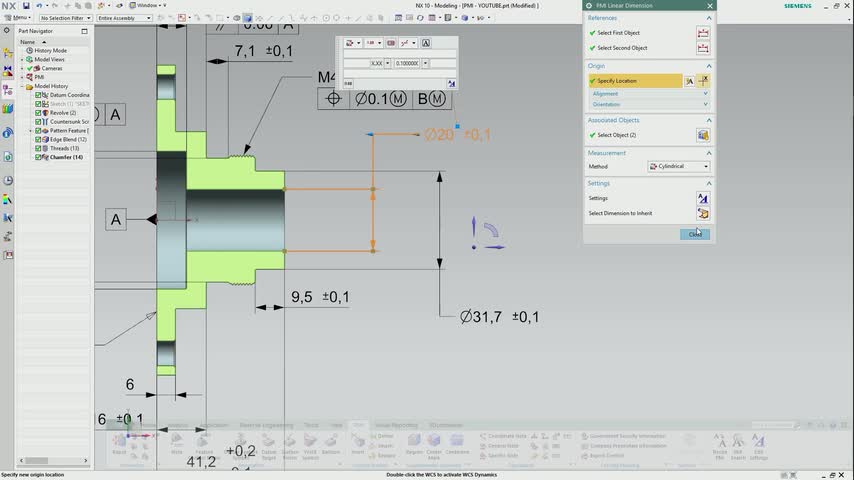This screenshot has height=480, width=854.
Task: Open the Cylindrical Method dropdown
Action: (x=679, y=166)
